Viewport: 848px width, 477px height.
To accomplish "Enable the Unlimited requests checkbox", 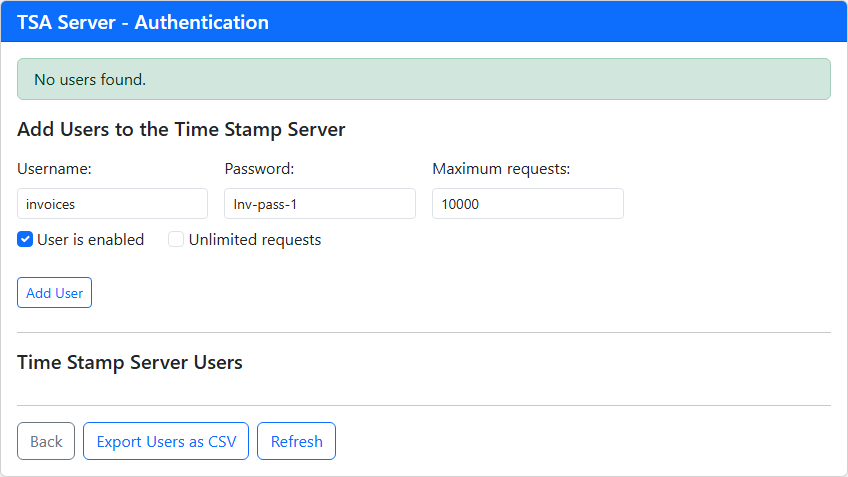I will click(x=176, y=239).
